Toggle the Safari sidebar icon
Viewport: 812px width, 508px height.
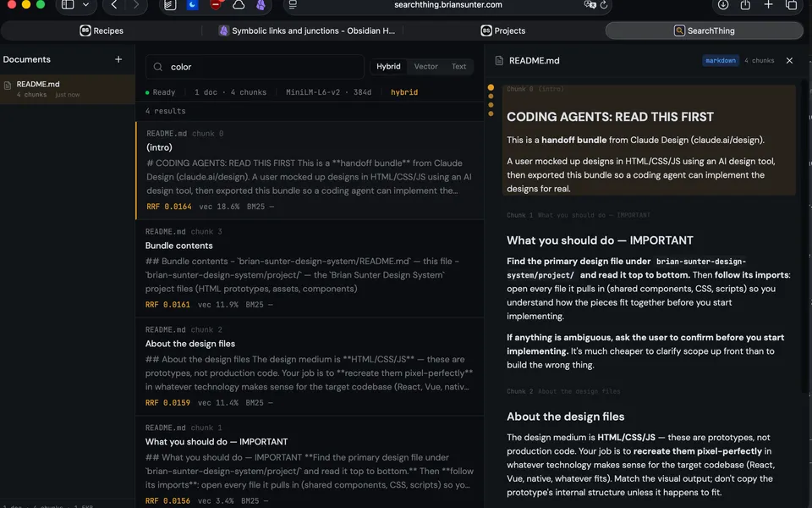pyautogui.click(x=68, y=5)
